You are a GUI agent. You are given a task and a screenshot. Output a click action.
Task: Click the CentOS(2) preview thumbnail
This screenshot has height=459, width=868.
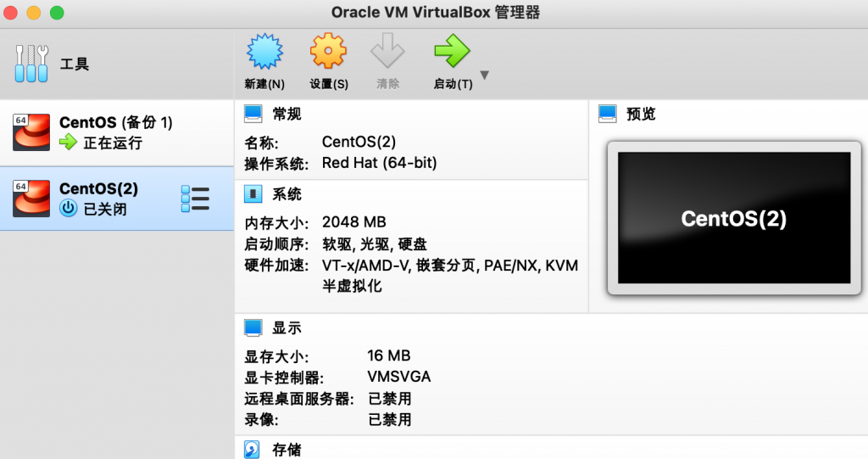tap(734, 218)
